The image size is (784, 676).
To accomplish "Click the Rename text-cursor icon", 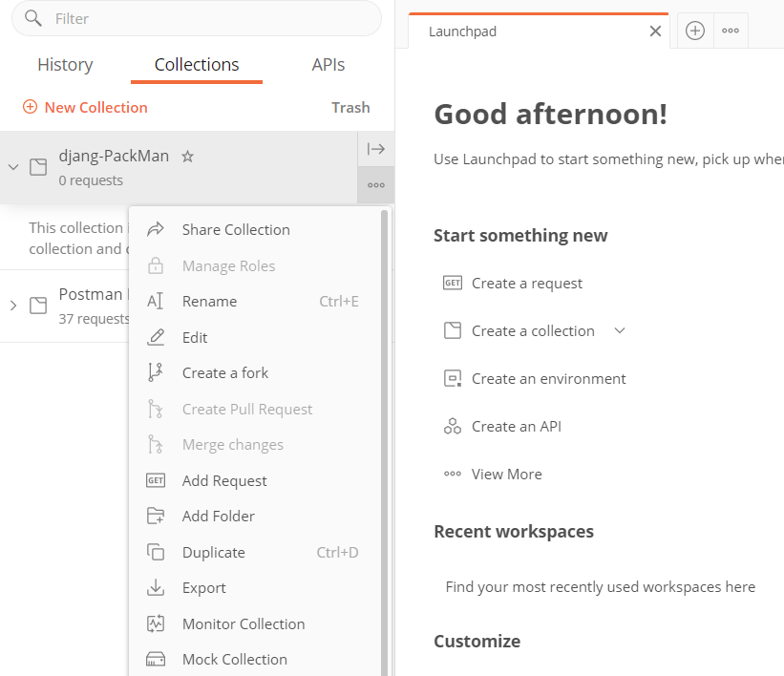I will click(156, 301).
